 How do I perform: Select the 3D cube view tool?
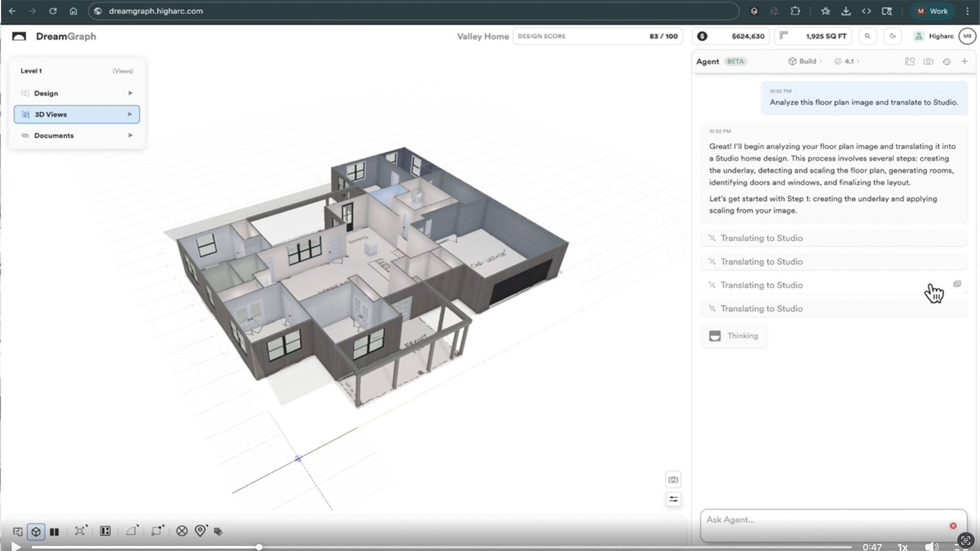36,532
